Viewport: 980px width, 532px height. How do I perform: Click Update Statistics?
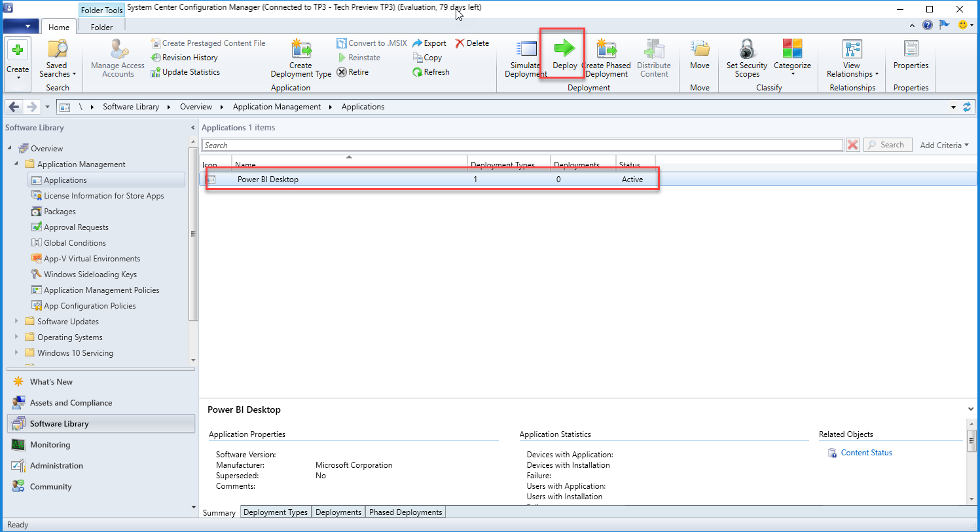pos(185,72)
